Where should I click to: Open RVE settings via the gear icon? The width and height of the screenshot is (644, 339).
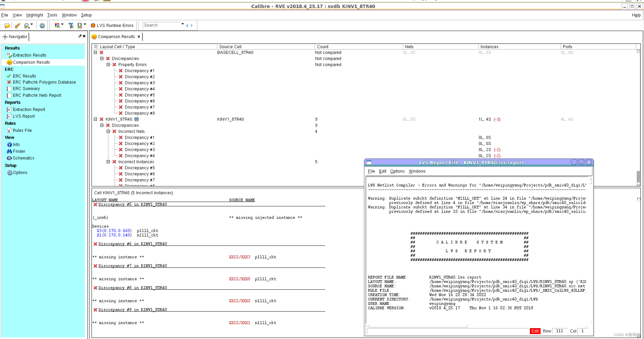coord(42,25)
